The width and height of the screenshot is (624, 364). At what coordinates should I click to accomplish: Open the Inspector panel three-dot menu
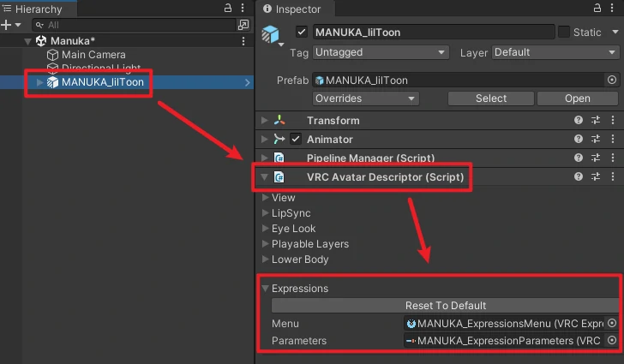612,8
